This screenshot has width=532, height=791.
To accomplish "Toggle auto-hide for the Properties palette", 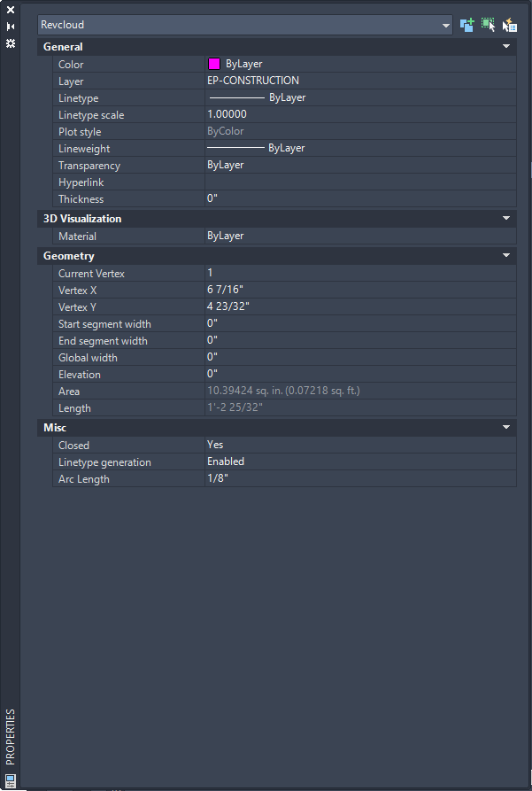I will click(10, 27).
